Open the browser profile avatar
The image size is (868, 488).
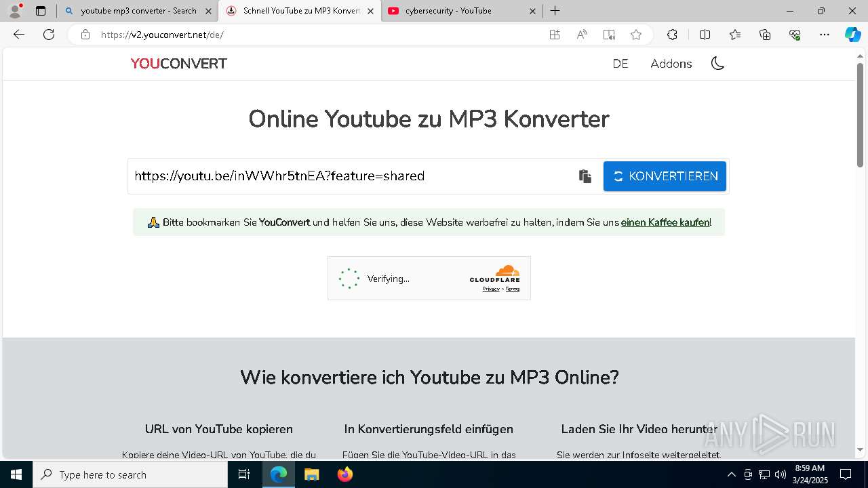[15, 11]
